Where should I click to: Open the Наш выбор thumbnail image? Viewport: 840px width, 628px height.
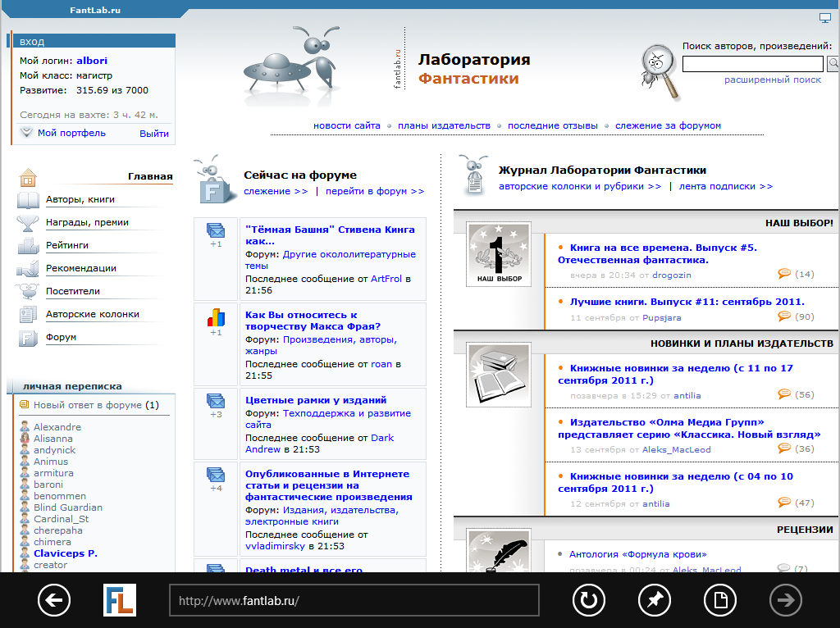click(499, 256)
